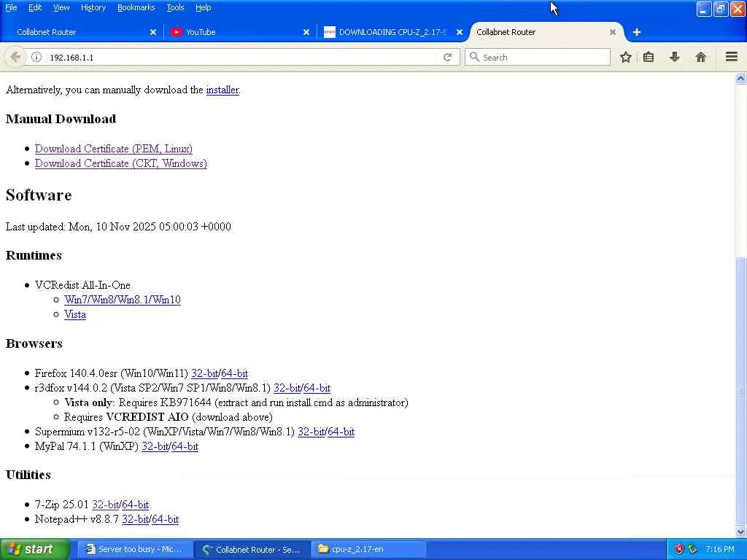Image resolution: width=747 pixels, height=560 pixels.
Task: Open the Downloads arrow icon
Action: (x=675, y=57)
